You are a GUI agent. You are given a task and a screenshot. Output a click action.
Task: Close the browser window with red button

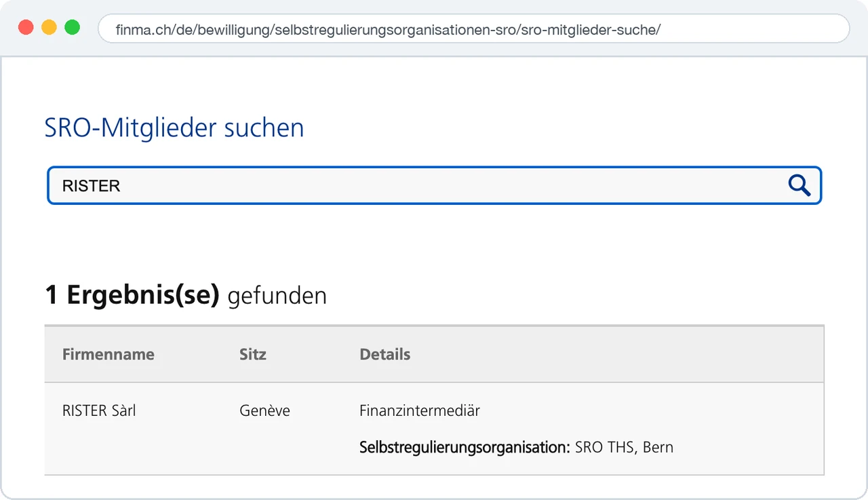[26, 28]
